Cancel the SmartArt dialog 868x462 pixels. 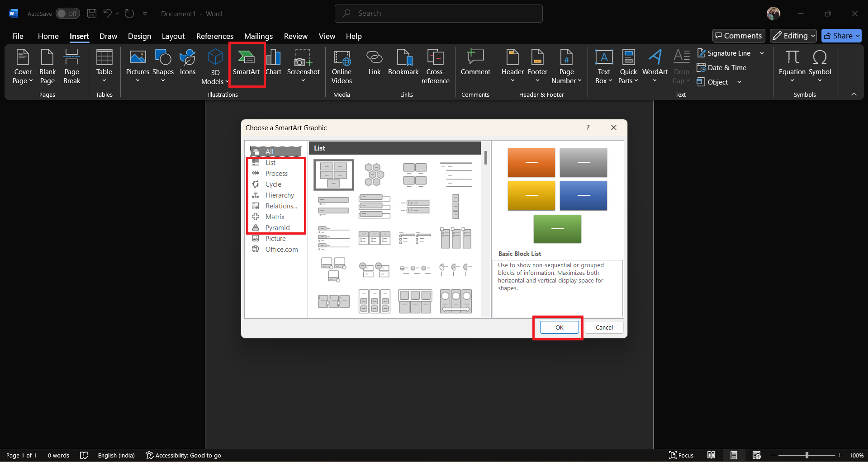(604, 327)
